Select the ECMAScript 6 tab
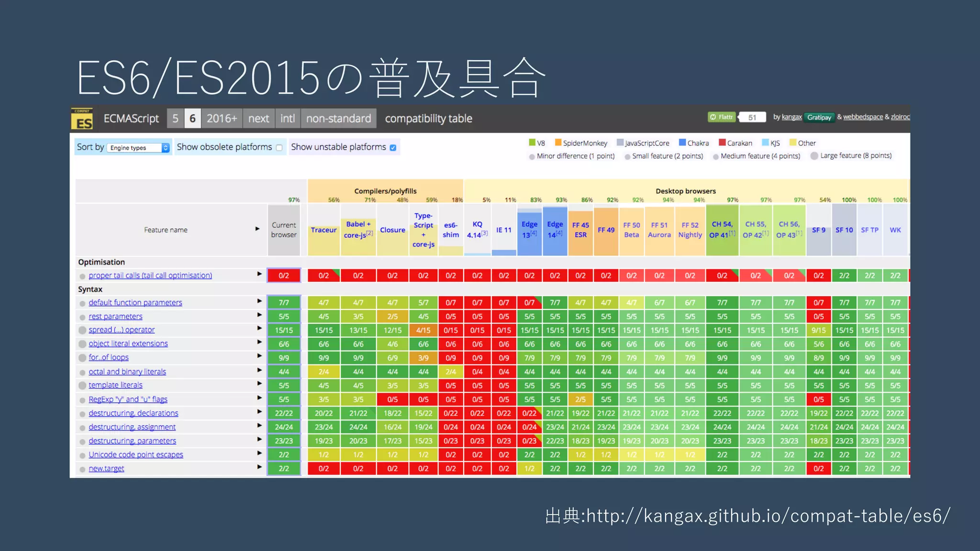The image size is (980, 551). (192, 118)
